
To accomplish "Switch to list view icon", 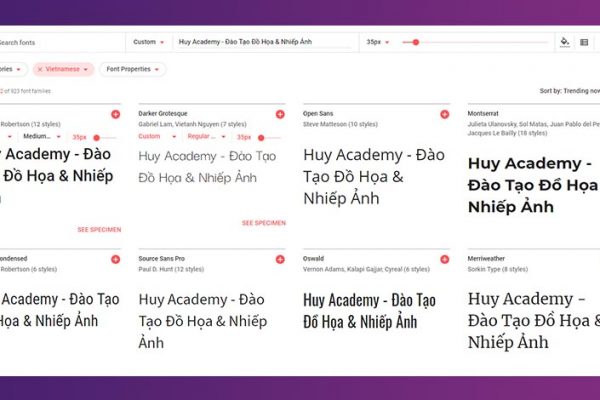I will (x=584, y=42).
